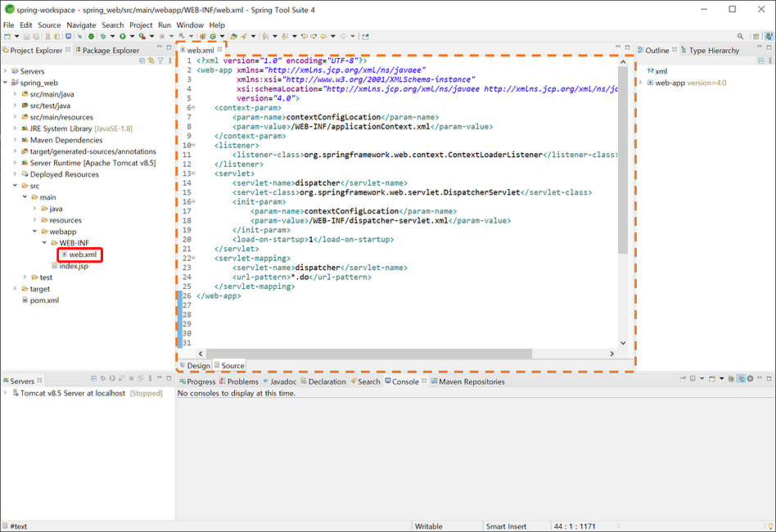Image resolution: width=776 pixels, height=532 pixels.
Task: Click the Debug bug toolbar icon
Action: (x=103, y=36)
